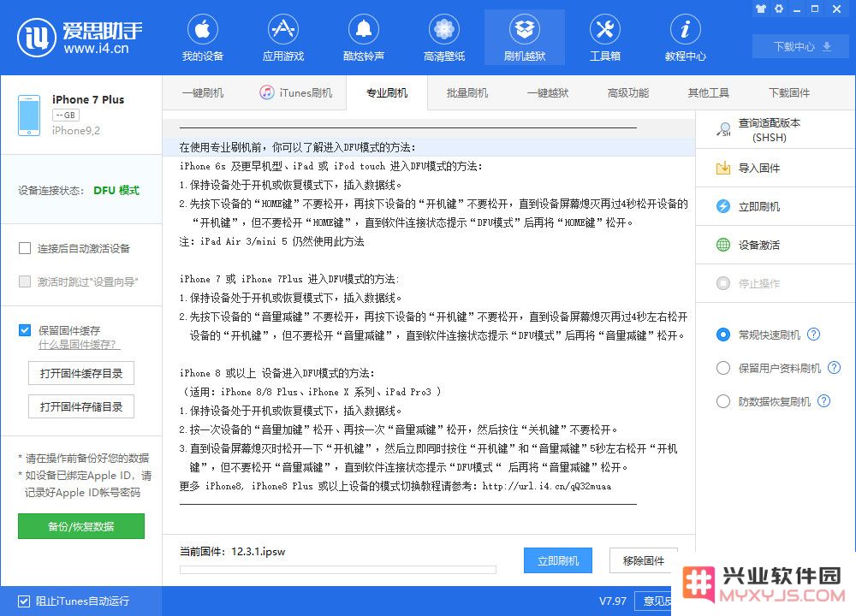Switch to 一键越狱 tab
This screenshot has height=616, width=856.
[548, 93]
